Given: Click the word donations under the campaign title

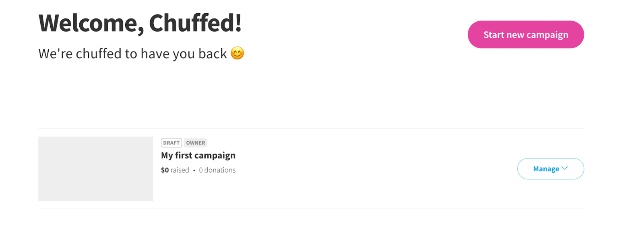Looking at the screenshot, I should tap(220, 170).
